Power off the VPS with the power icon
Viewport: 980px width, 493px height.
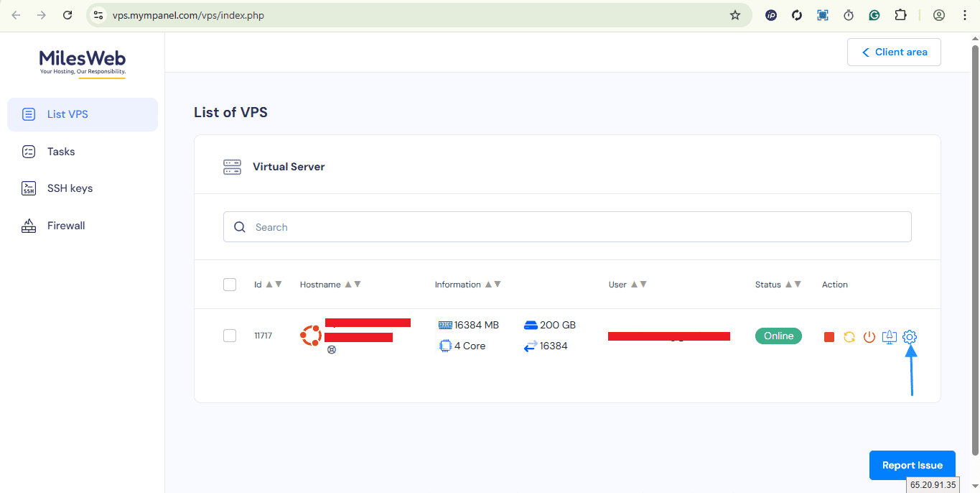(869, 337)
